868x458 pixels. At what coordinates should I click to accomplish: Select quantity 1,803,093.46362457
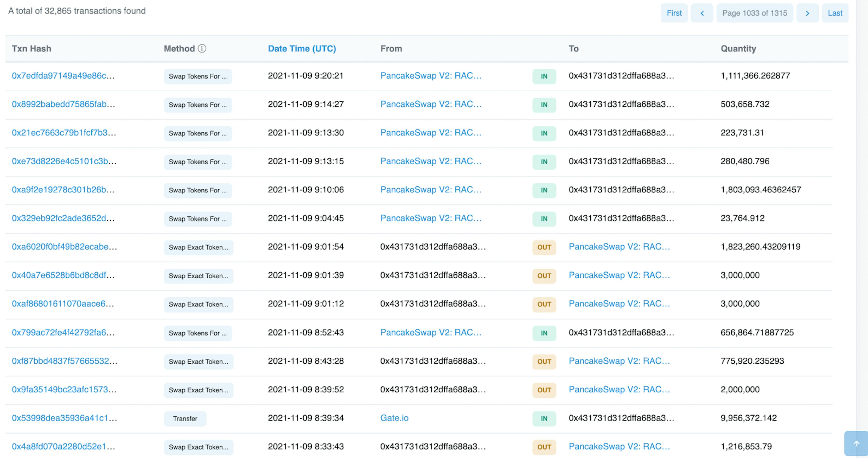[x=761, y=190]
